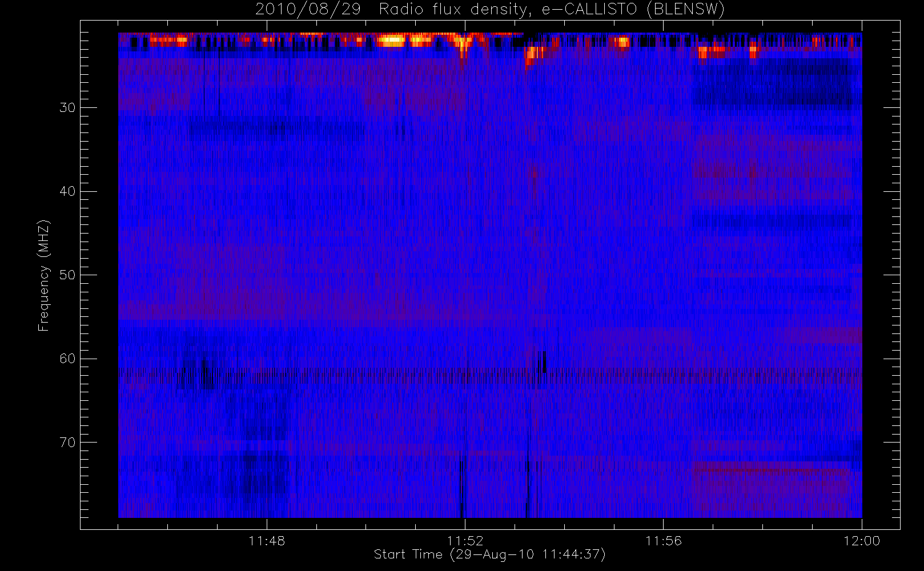Select the 12:00 time tick label
This screenshot has width=924, height=571.
[861, 541]
